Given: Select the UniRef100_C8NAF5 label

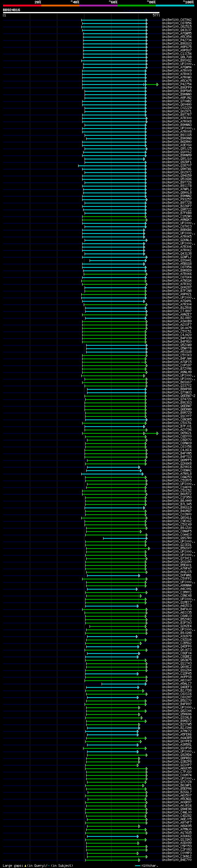Looking at the screenshot, I should (x=177, y=531).
